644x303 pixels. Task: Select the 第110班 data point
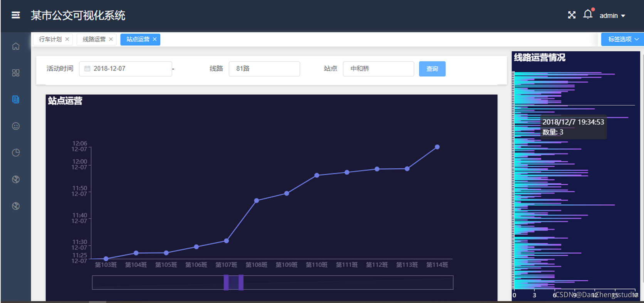[317, 175]
